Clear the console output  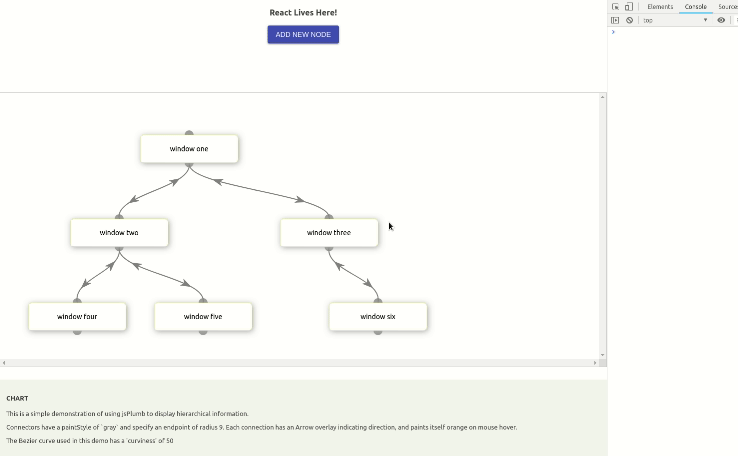tap(629, 20)
